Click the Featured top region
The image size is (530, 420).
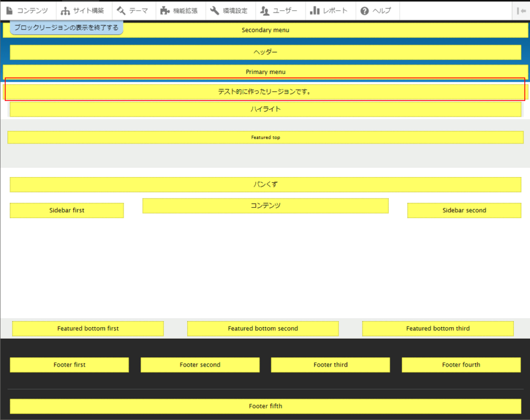[x=265, y=137]
